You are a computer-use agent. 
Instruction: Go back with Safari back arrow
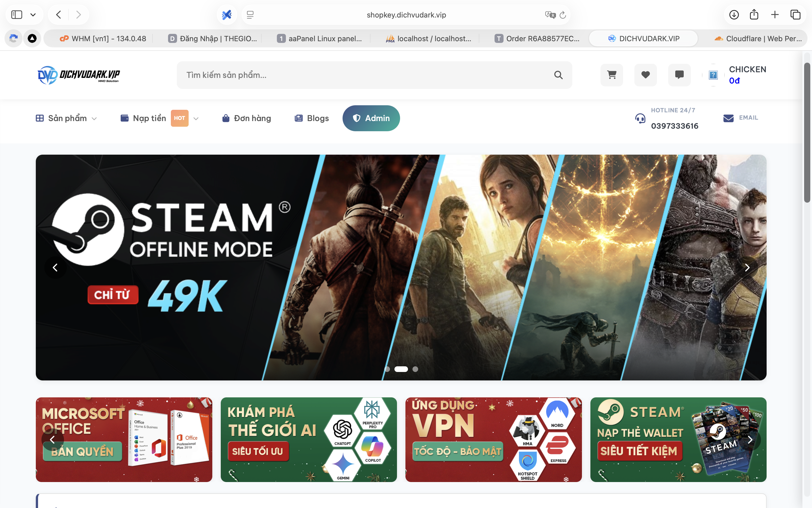click(x=58, y=15)
